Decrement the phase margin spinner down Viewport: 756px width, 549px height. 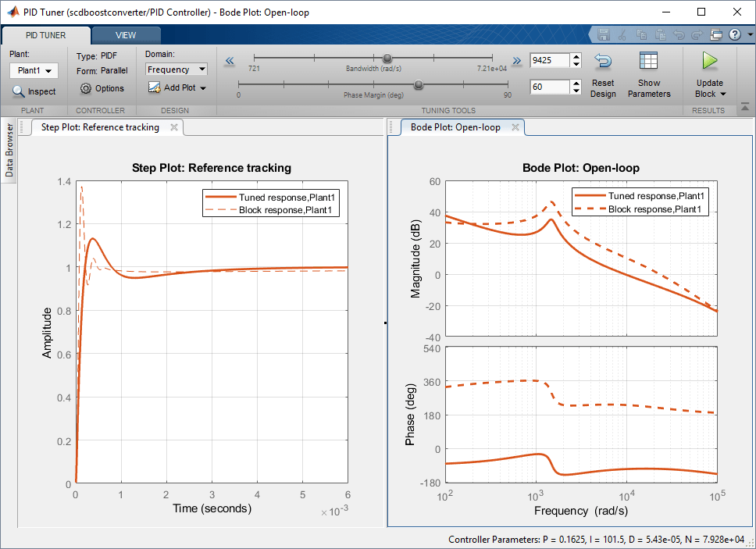pos(576,91)
